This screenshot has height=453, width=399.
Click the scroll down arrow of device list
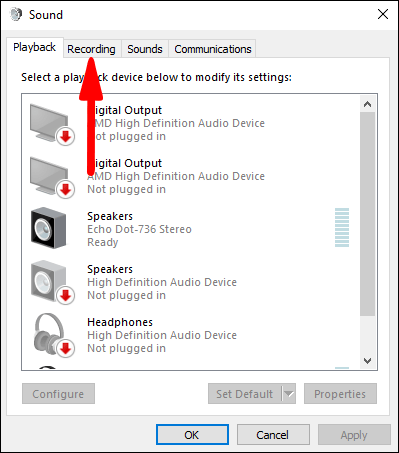[367, 361]
